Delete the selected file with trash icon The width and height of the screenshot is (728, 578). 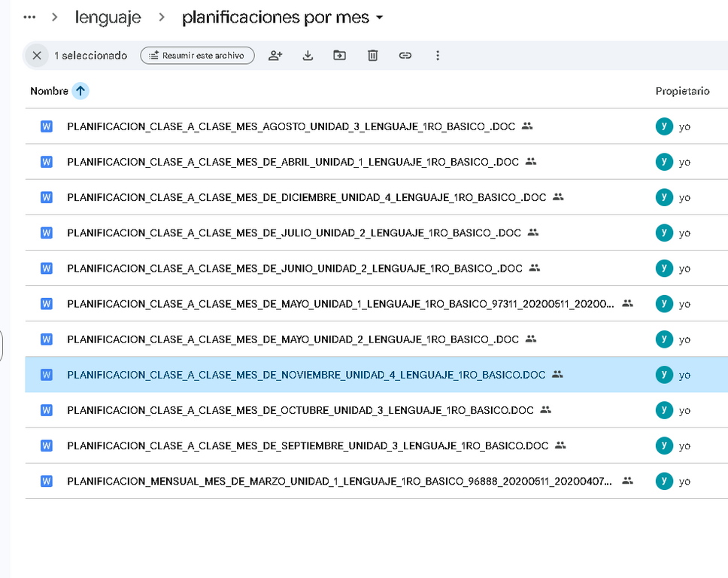click(x=372, y=56)
